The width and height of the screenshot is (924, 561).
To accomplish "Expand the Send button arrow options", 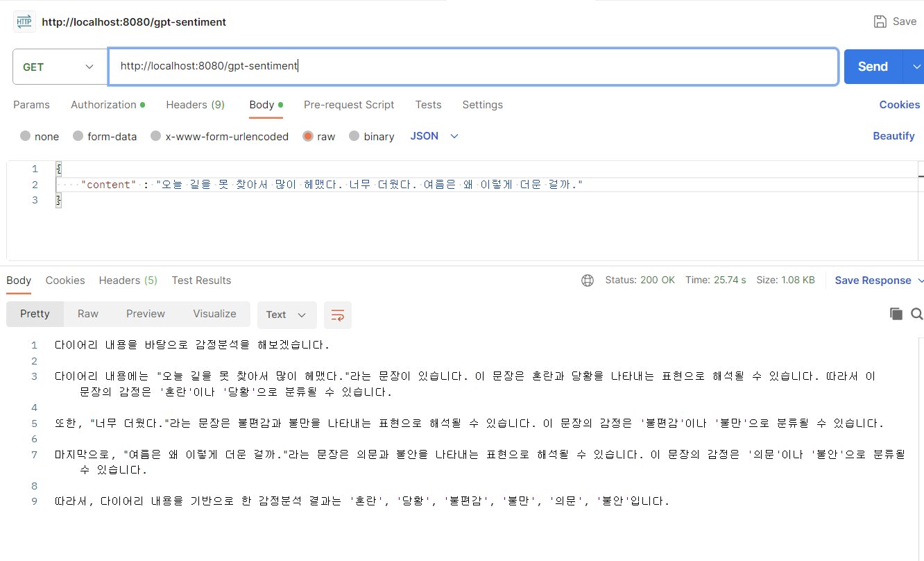I will [x=916, y=67].
